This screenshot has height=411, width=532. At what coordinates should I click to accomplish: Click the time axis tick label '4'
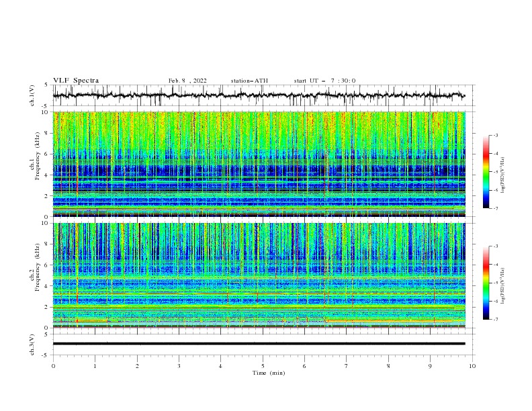pyautogui.click(x=220, y=366)
